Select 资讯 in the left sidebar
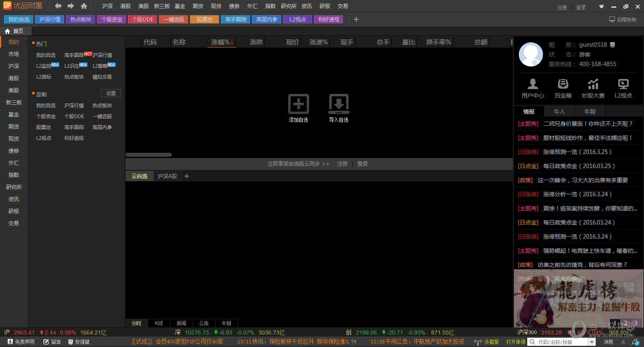Viewport: 644px width, 347px height. coord(14,199)
